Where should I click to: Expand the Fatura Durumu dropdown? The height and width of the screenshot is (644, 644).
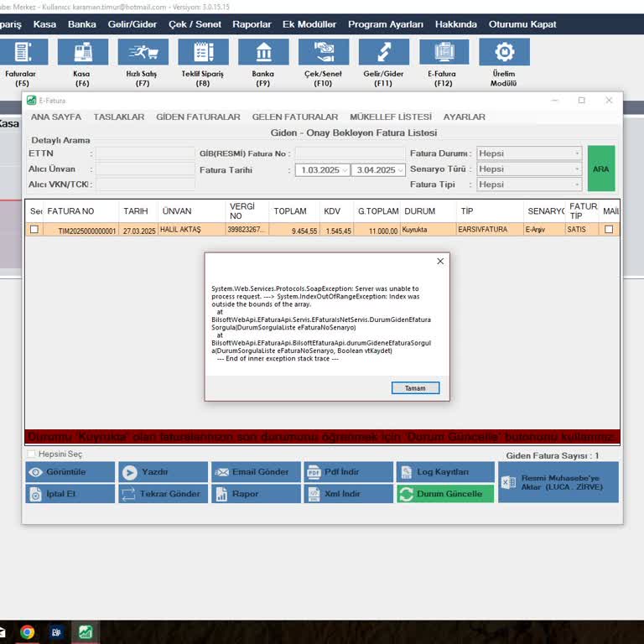coord(577,153)
